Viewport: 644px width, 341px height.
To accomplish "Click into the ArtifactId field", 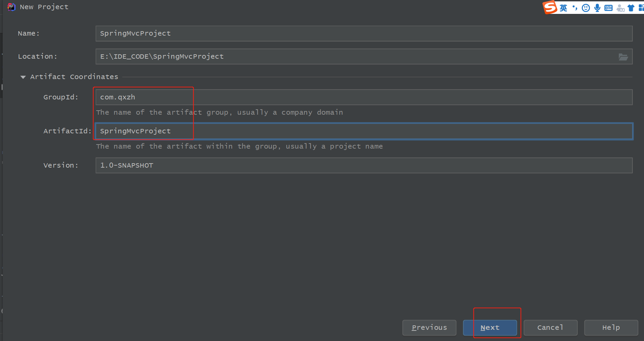I will click(364, 131).
